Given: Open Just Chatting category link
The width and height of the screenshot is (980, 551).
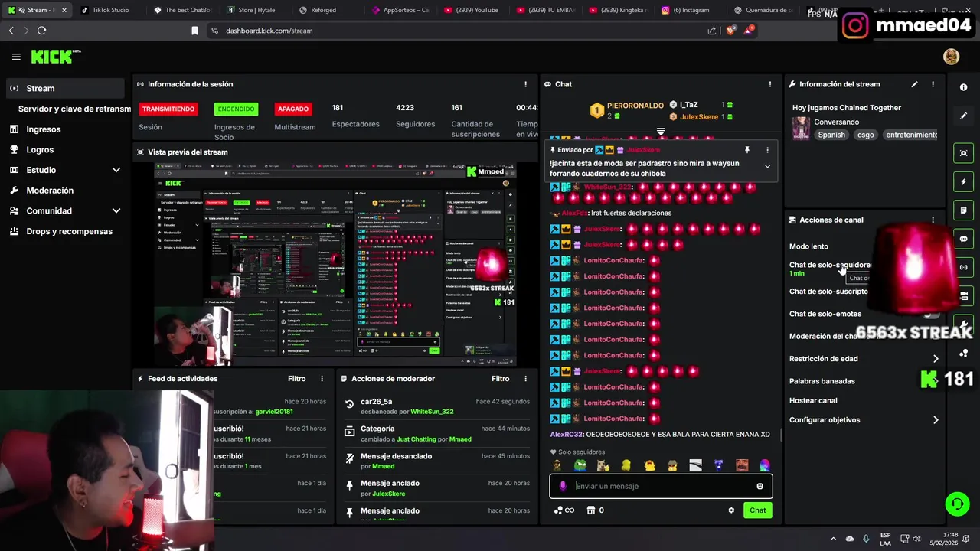Looking at the screenshot, I should 416,439.
